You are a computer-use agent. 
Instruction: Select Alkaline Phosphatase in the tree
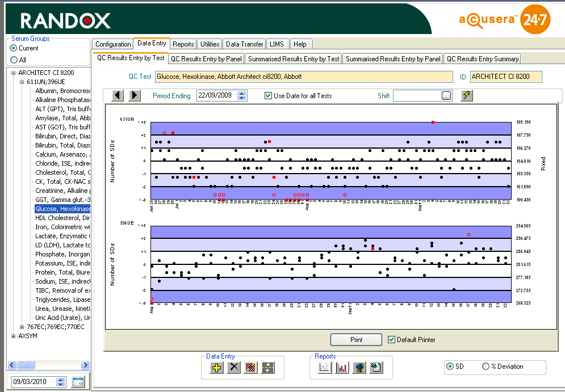coord(62,100)
